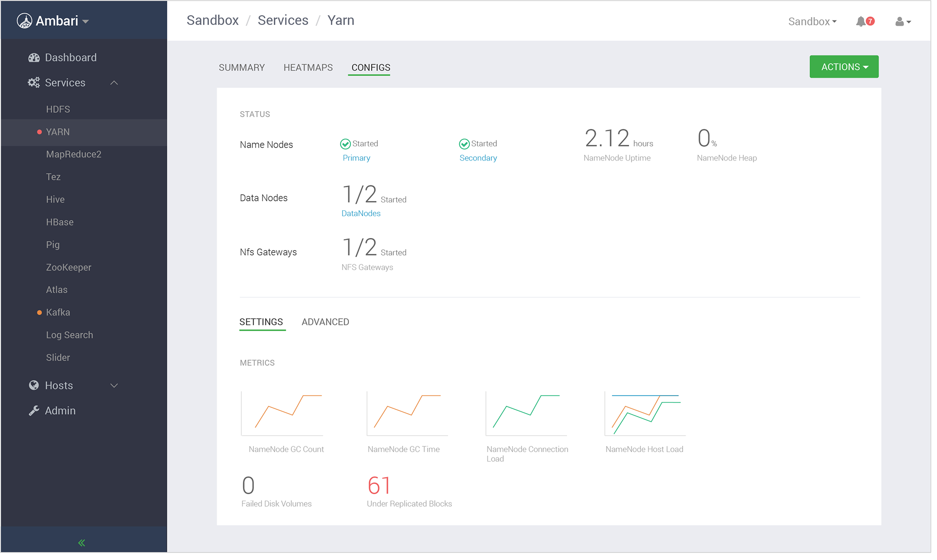
Task: Click Yarn breadcrumb
Action: [x=341, y=20]
